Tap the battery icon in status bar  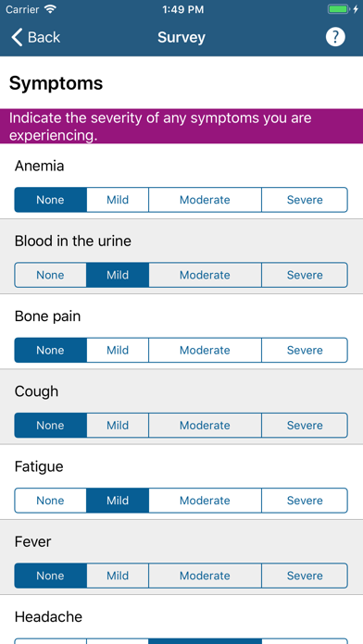point(339,9)
